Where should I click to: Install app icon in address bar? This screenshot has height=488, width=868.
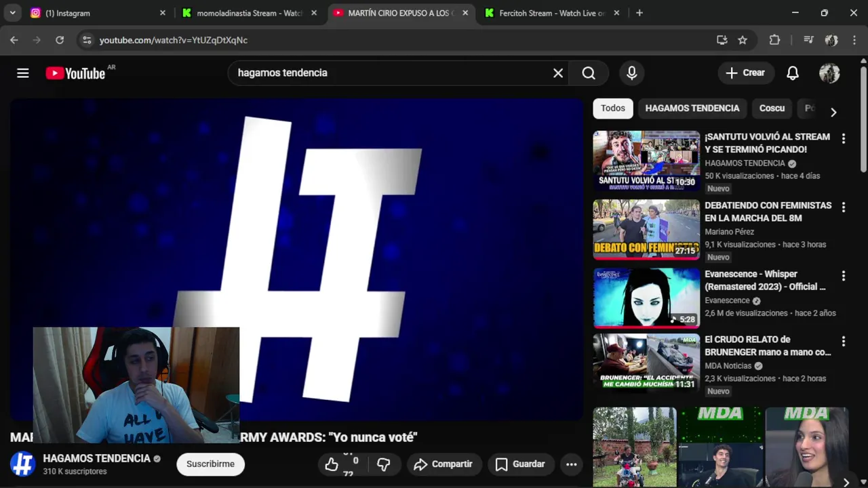pos(722,40)
